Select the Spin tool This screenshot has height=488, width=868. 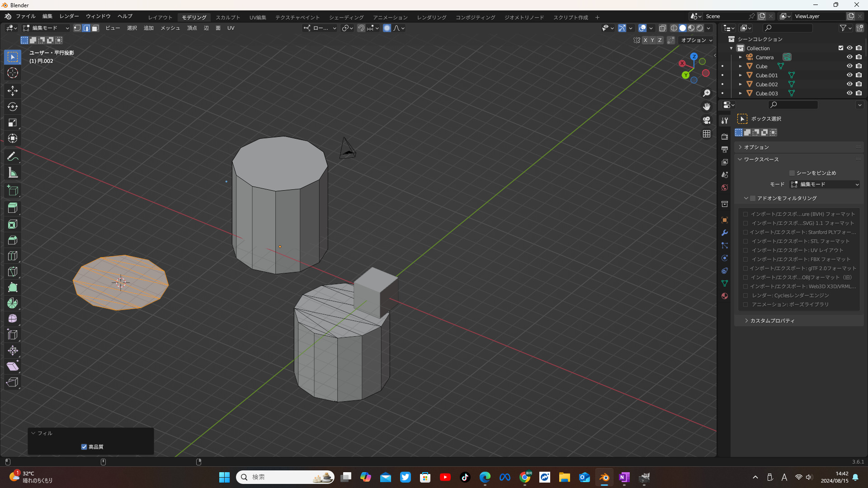click(13, 303)
